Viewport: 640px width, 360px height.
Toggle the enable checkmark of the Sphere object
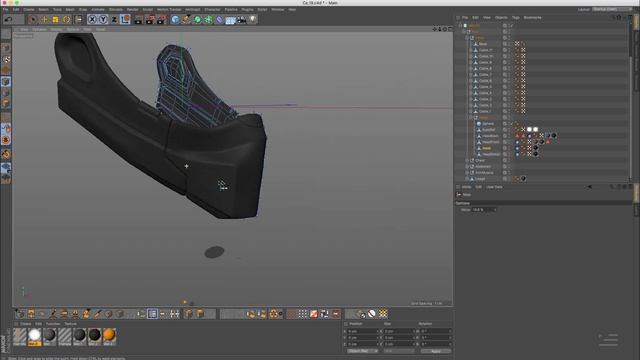(511, 124)
